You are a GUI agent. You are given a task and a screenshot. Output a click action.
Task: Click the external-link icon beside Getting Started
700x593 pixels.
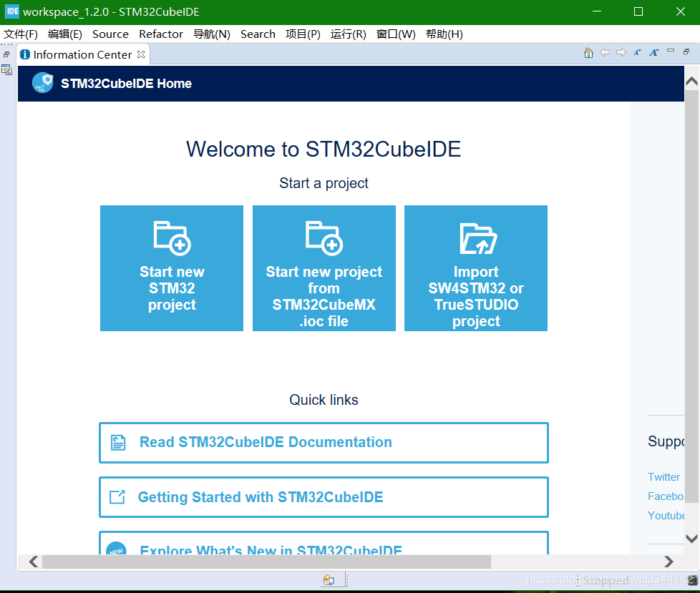[x=117, y=497]
